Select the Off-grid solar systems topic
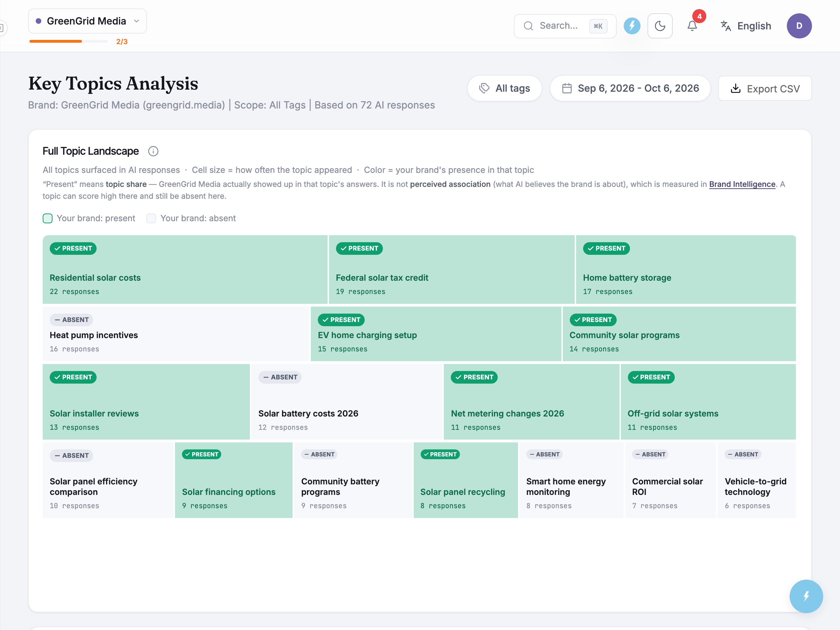 coord(708,402)
